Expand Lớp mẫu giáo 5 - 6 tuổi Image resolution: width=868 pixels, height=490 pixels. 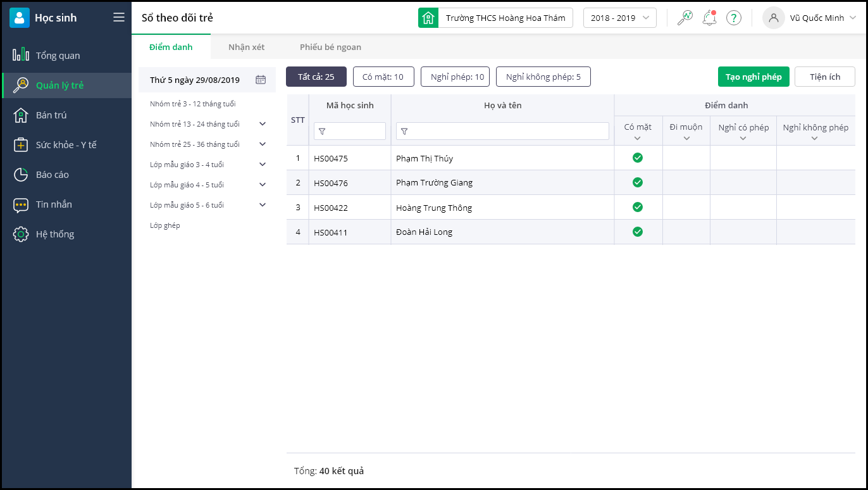tap(263, 205)
